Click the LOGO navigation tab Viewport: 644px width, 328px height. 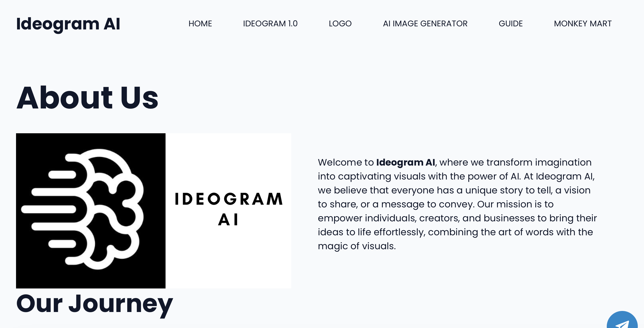(x=340, y=24)
